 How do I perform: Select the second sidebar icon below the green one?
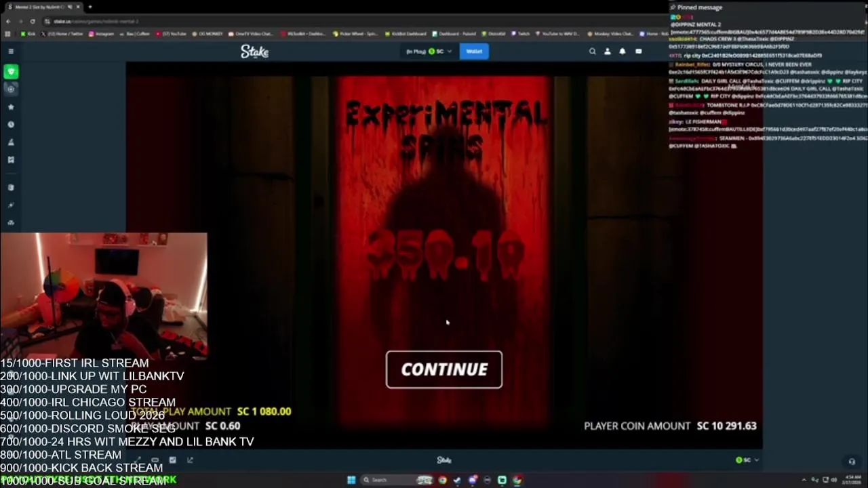[x=11, y=89]
